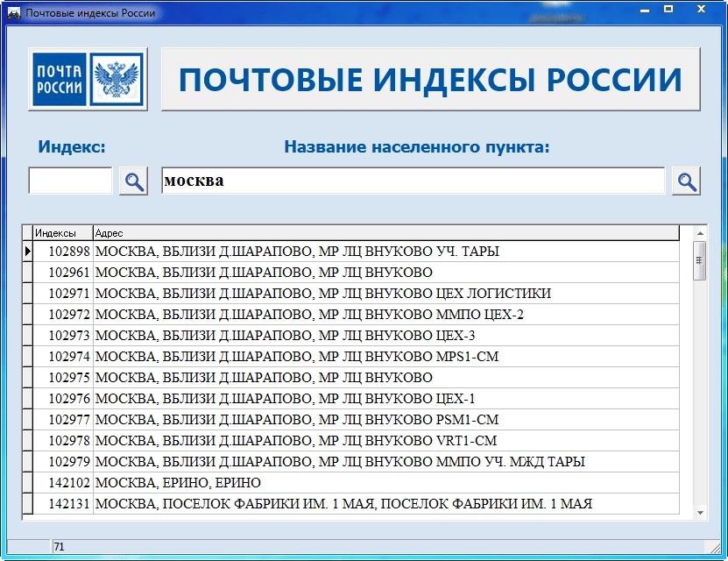Screen dimensions: 728x561
Task: Select index cell 102975
Action: tap(63, 378)
